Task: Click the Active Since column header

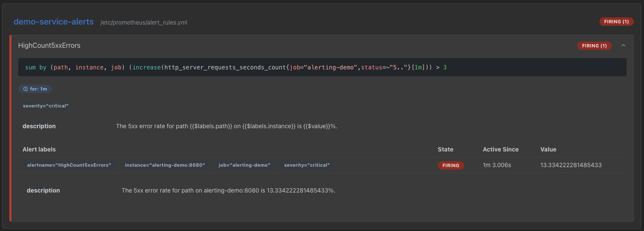Action: coord(501,149)
